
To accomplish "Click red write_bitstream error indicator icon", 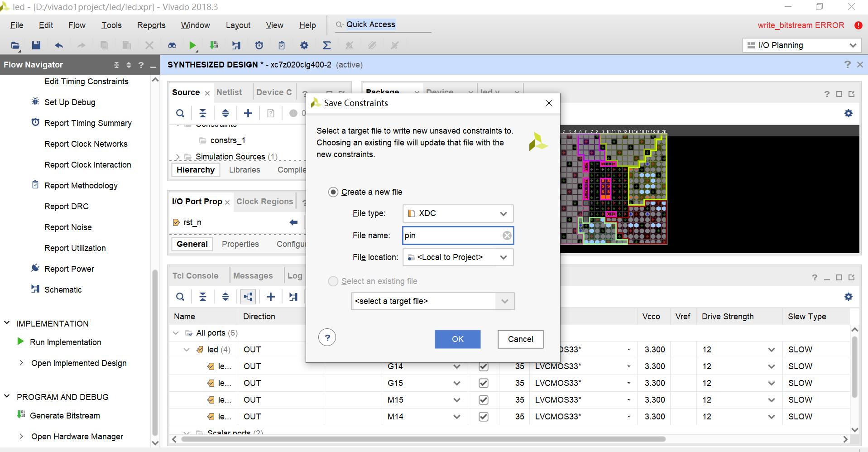I will pyautogui.click(x=858, y=25).
